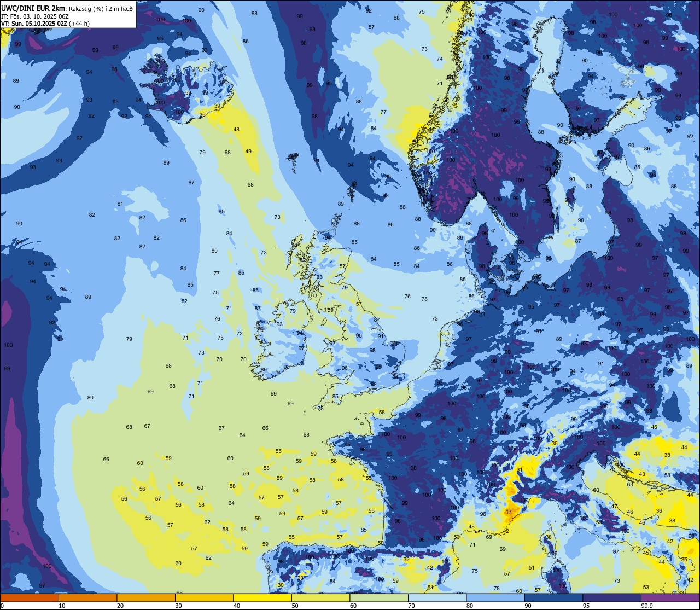Image resolution: width=700 pixels, height=610 pixels.
Task: Click the 'Rakastig (%) í 2 m hæð' label
Action: point(100,8)
